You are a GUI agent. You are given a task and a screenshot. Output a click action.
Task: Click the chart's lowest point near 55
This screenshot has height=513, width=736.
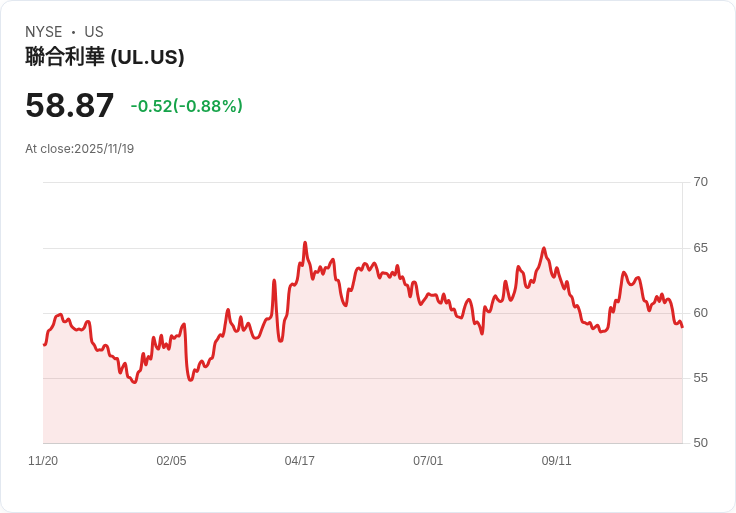[x=135, y=383]
